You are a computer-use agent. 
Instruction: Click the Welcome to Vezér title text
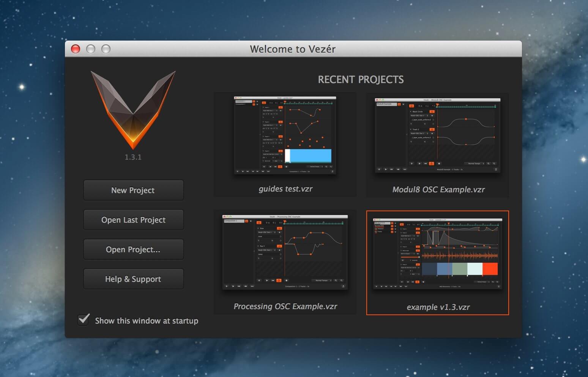293,49
